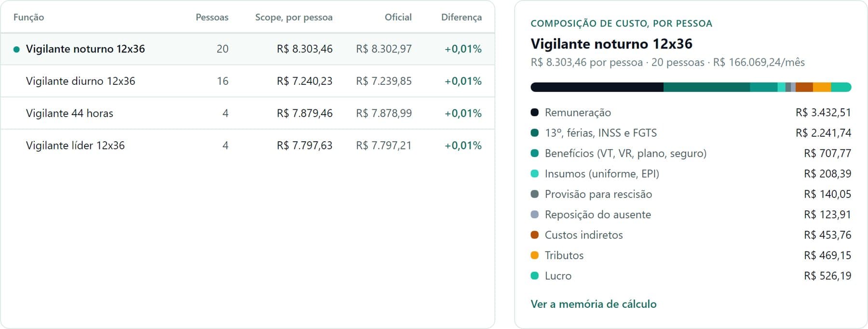Click the Scope value R$ 7.240,23

304,81
